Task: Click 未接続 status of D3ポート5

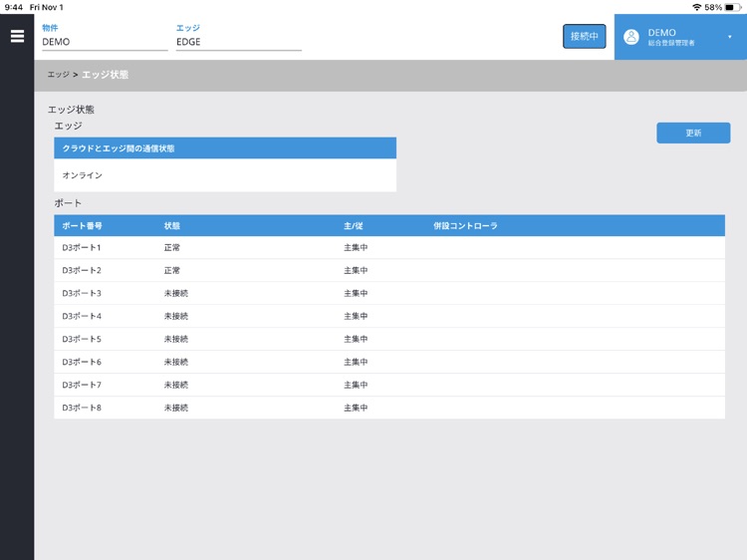Action: point(175,340)
